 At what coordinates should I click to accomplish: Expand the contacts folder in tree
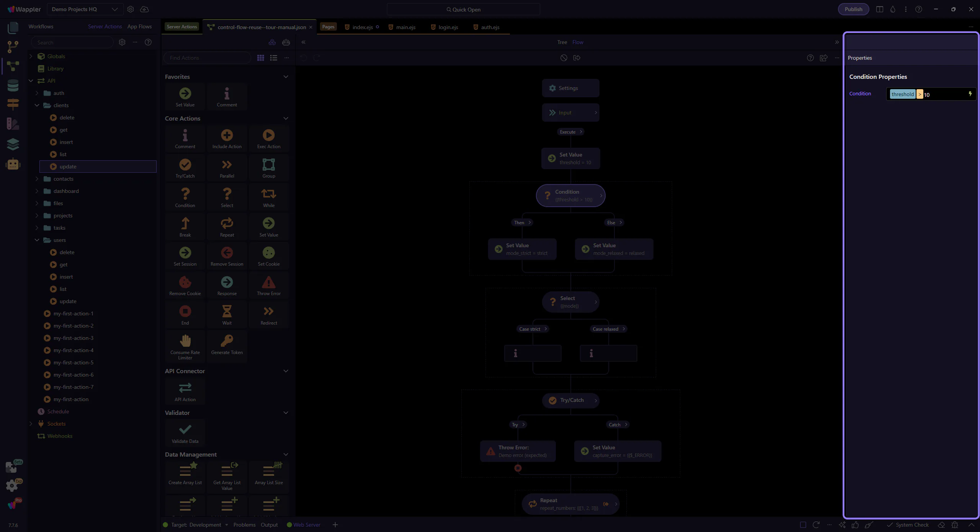coord(37,179)
